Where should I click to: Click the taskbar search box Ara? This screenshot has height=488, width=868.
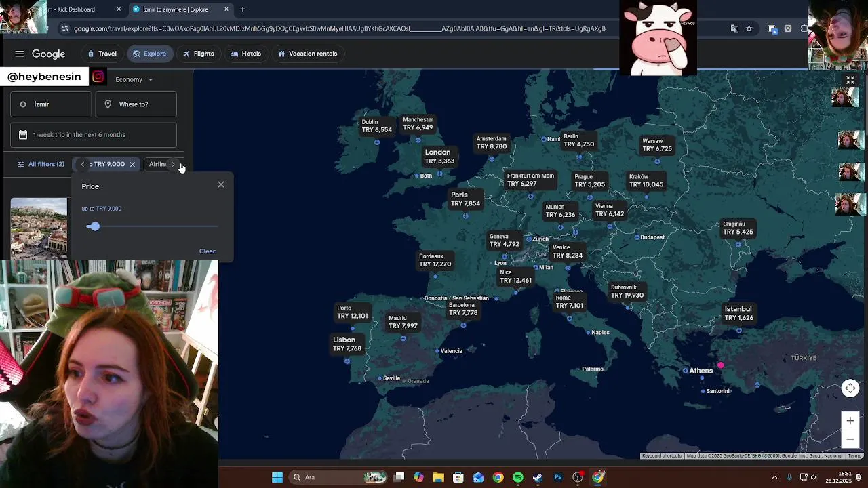(339, 477)
